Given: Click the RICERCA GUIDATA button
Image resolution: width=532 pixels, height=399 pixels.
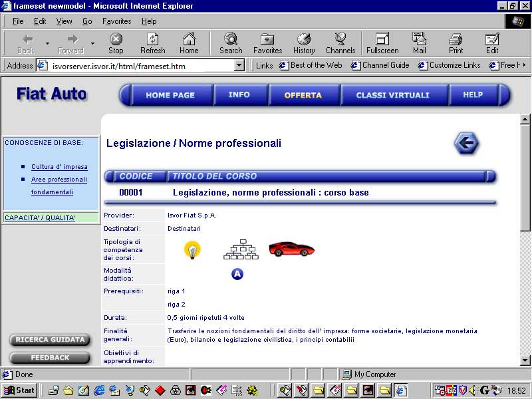Looking at the screenshot, I should point(50,340).
